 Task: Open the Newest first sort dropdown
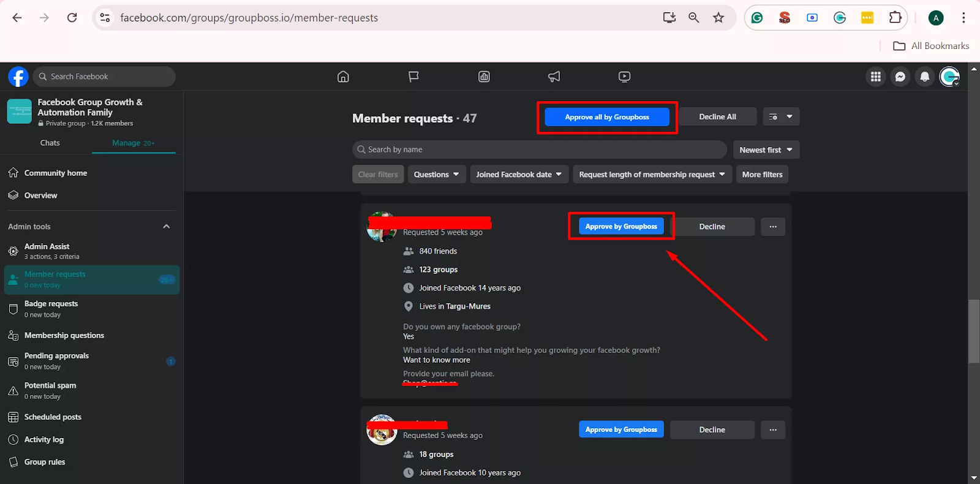click(766, 150)
